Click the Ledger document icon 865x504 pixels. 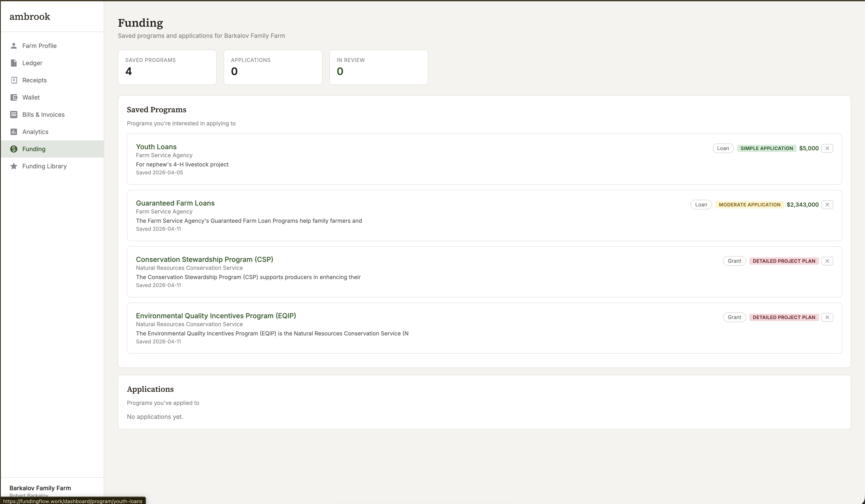coord(14,63)
